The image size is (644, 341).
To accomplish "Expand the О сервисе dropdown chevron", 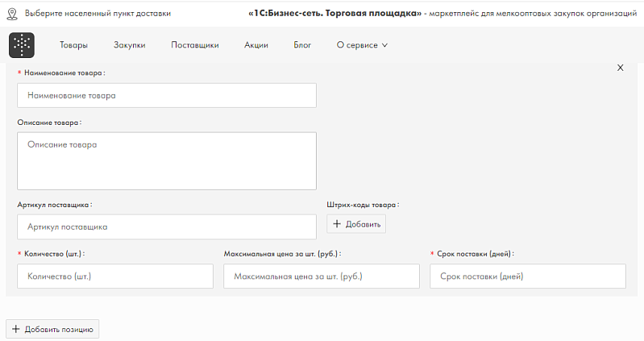I will pyautogui.click(x=384, y=45).
